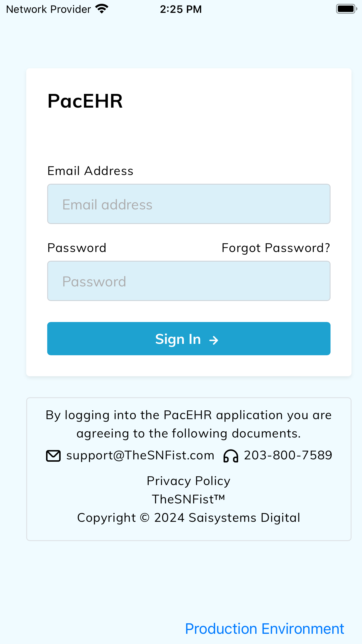The image size is (362, 644).
Task: Focus the Password input field
Action: [189, 281]
